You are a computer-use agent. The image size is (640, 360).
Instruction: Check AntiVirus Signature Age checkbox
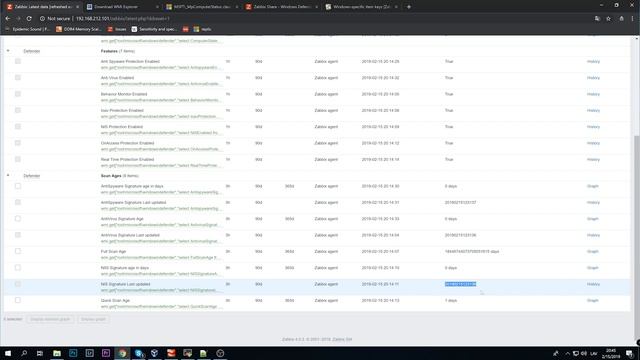(18, 218)
